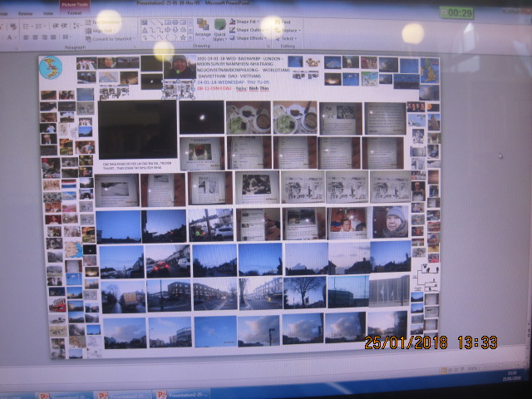The height and width of the screenshot is (399, 532).
Task: Open the Shape Fill dropdown arrow
Action: tap(259, 22)
